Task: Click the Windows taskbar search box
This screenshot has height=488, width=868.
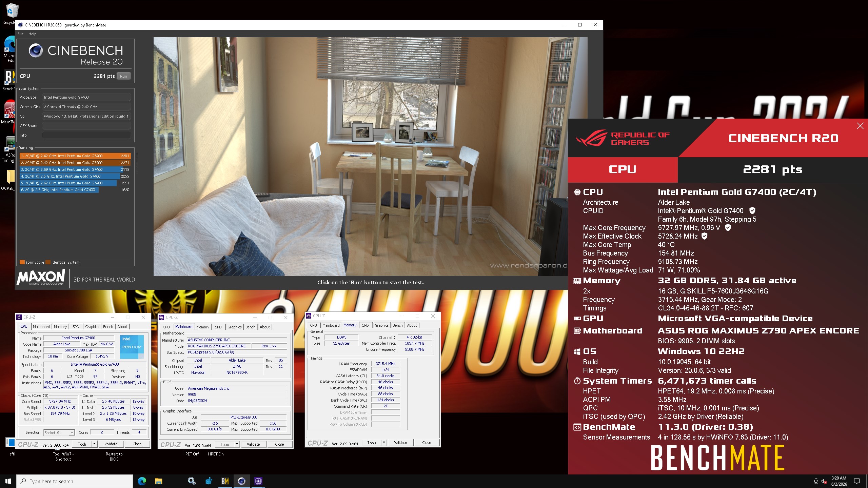Action: [75, 481]
